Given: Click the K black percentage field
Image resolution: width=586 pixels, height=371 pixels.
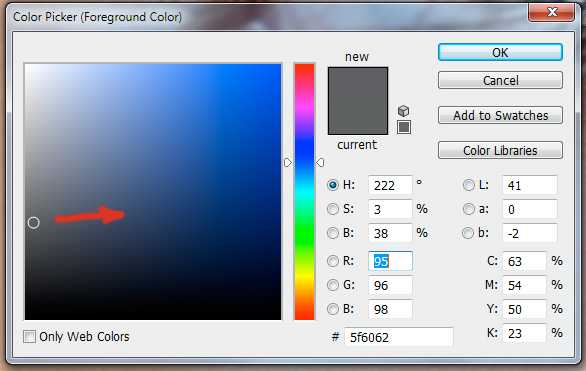Looking at the screenshot, I should [524, 333].
